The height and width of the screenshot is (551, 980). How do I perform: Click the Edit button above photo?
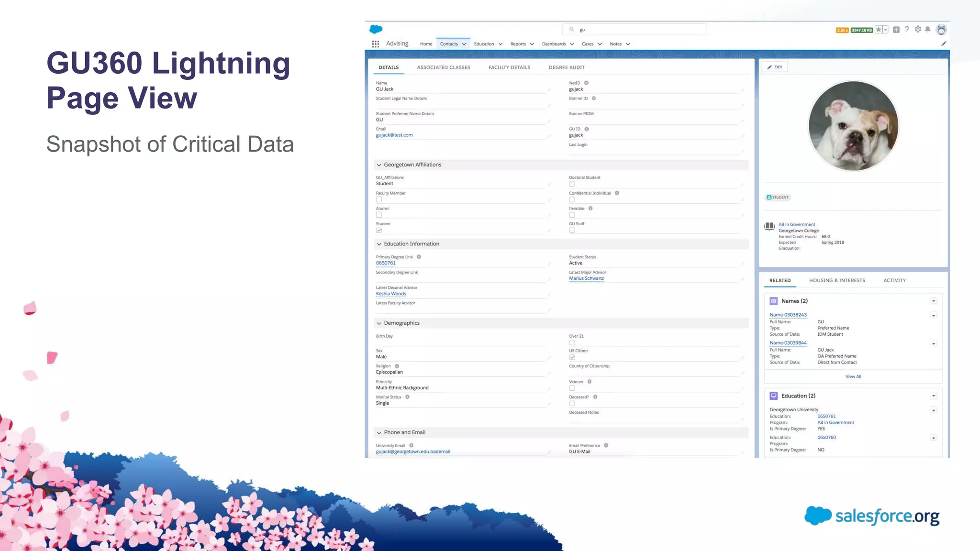(775, 67)
